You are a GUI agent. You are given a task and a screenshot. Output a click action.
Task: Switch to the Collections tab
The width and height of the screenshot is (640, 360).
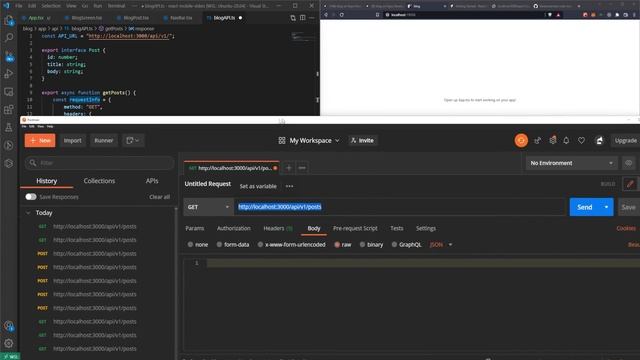click(99, 181)
